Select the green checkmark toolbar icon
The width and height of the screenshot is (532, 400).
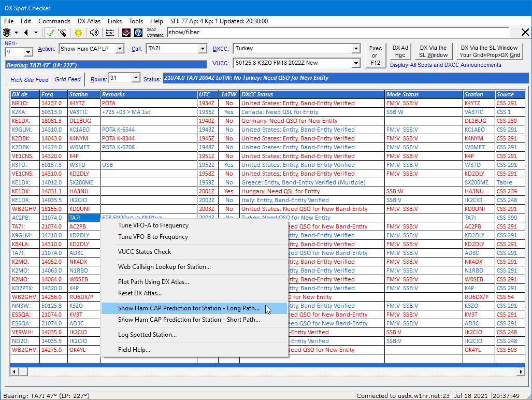[49, 32]
